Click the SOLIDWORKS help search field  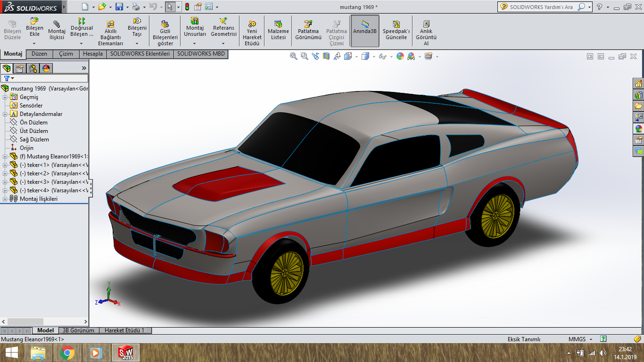[542, 7]
